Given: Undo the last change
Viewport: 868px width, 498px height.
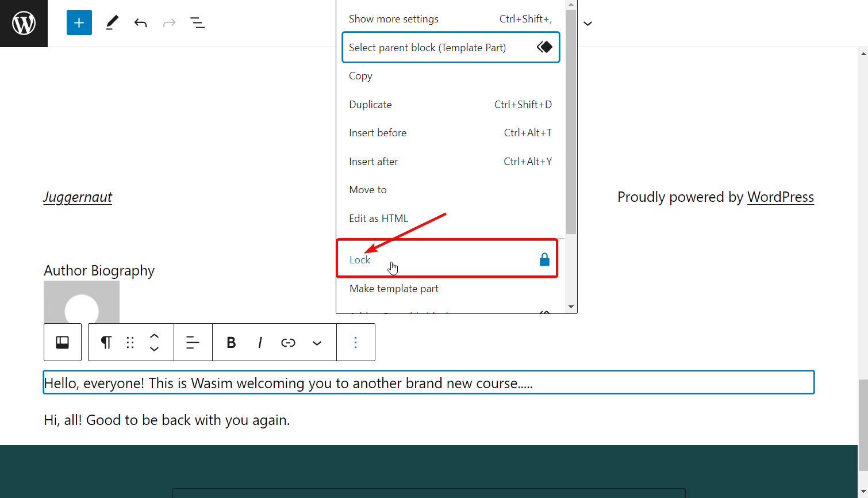Looking at the screenshot, I should click(x=141, y=23).
